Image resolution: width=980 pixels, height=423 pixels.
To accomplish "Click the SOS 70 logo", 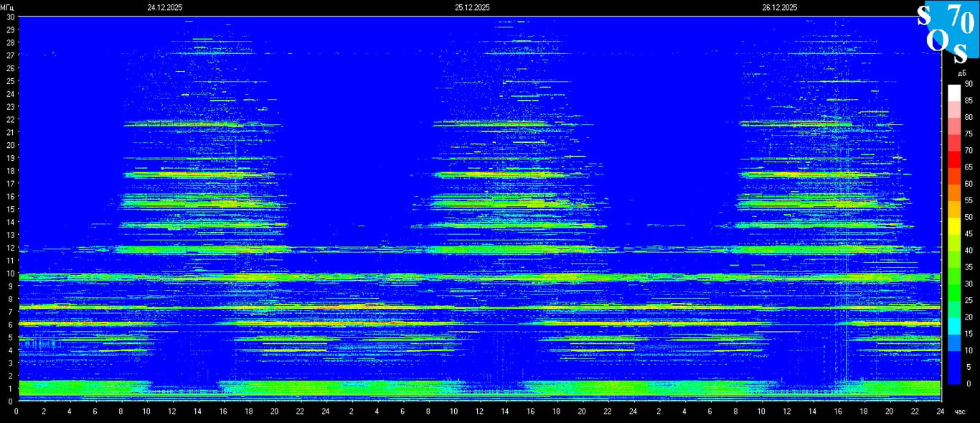I will pyautogui.click(x=948, y=29).
